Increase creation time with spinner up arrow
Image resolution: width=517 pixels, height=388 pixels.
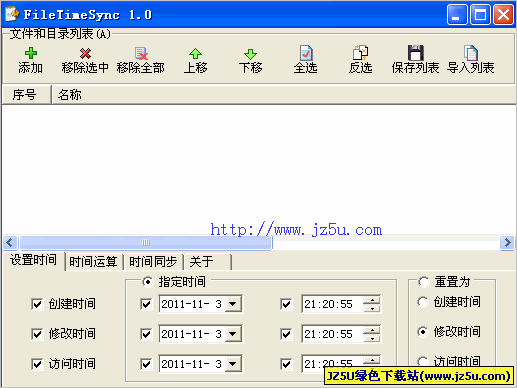coord(372,300)
